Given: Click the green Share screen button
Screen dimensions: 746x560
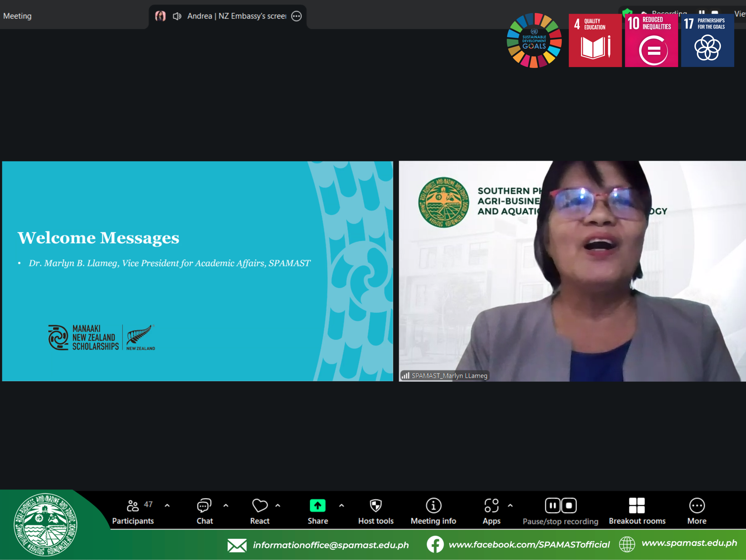Looking at the screenshot, I should [x=317, y=506].
